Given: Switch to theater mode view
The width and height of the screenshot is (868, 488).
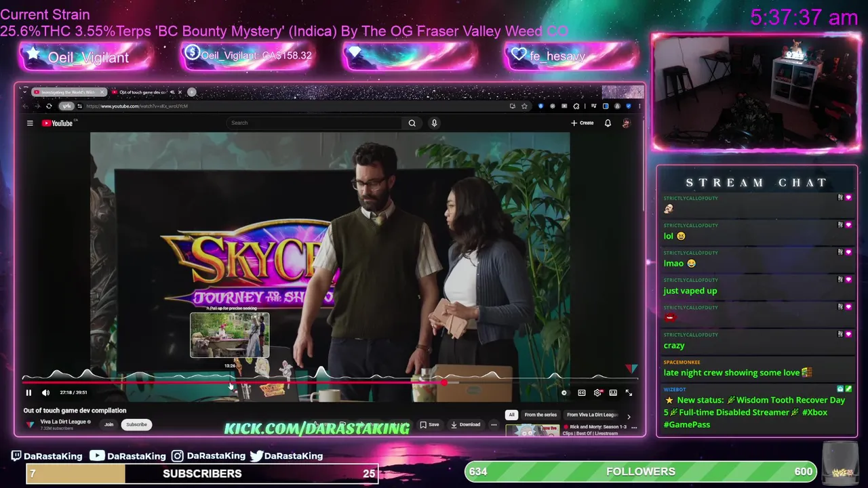Looking at the screenshot, I should click(613, 392).
